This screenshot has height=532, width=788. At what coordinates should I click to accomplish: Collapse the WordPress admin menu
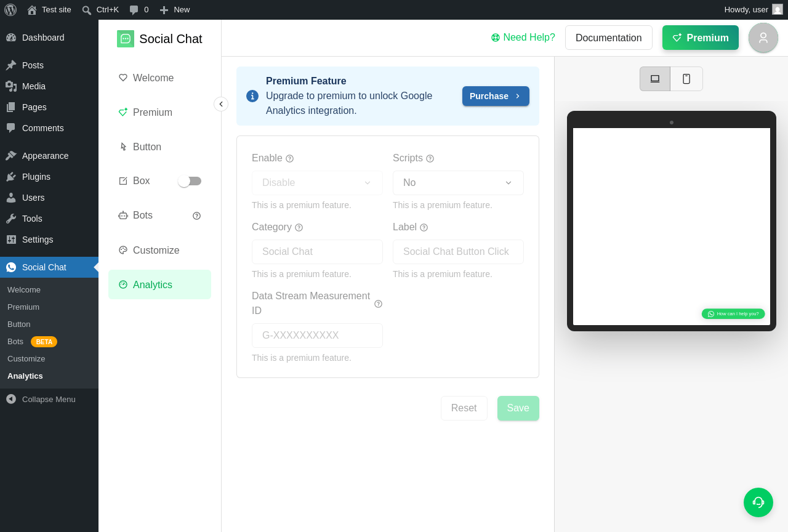[49, 399]
